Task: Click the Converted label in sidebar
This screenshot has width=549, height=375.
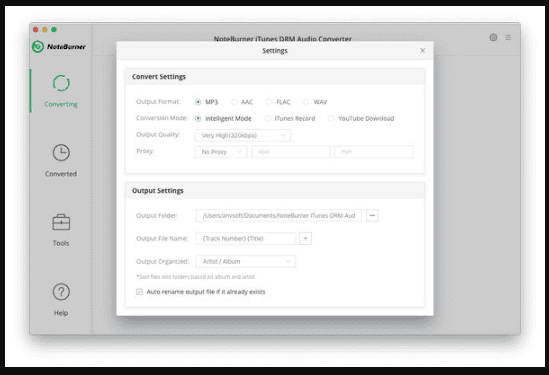Action: pos(61,174)
